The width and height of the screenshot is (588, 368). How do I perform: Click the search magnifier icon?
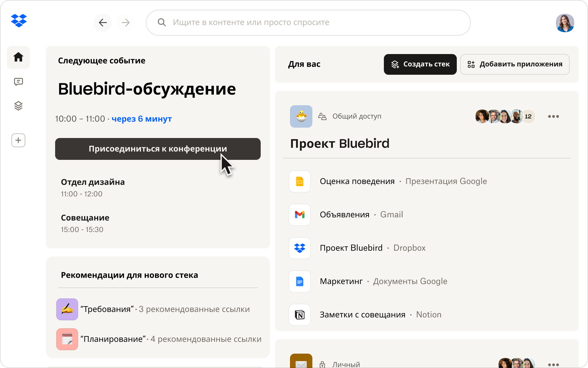[x=162, y=22]
